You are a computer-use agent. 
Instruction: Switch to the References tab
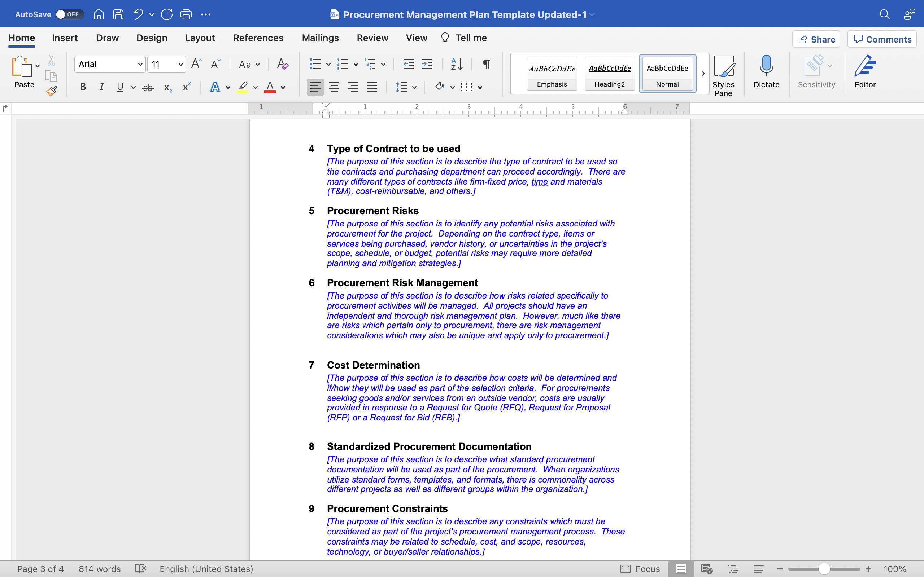tap(258, 38)
